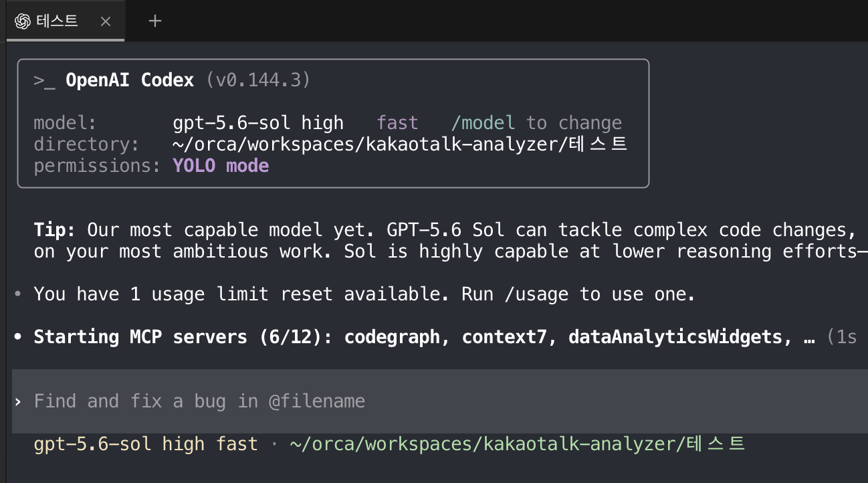
Task: Click the YOLO mode permissions label
Action: 221,166
